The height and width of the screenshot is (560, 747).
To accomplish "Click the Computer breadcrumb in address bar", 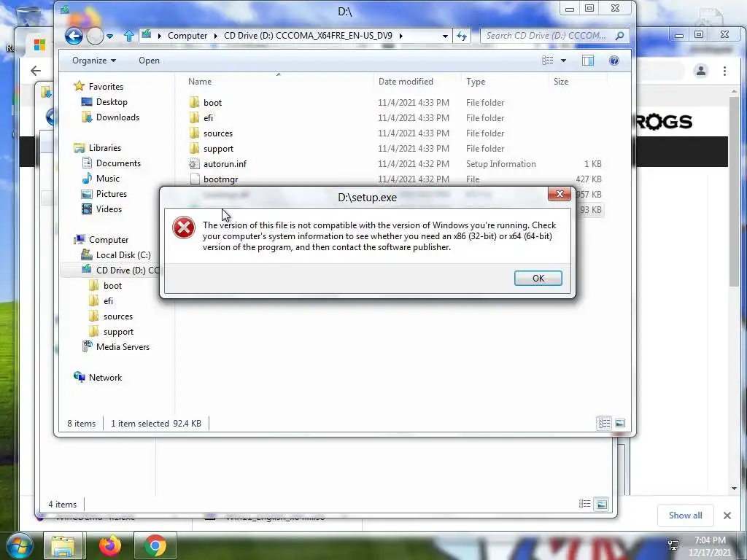I will click(x=187, y=36).
